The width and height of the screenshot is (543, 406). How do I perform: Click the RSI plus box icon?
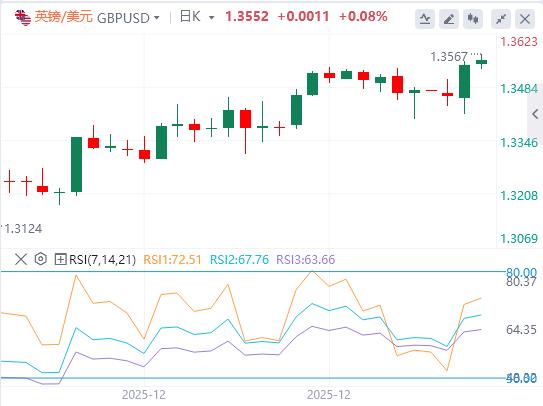(60, 259)
